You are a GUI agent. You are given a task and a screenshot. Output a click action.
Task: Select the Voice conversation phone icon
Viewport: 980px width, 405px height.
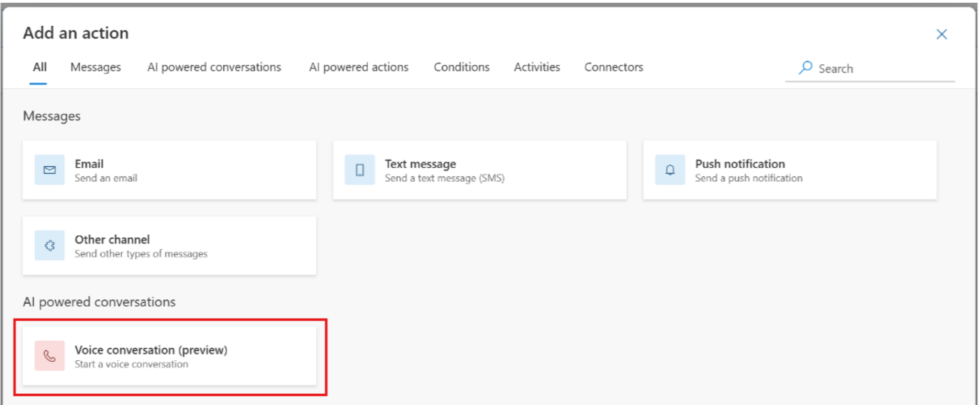coord(50,356)
